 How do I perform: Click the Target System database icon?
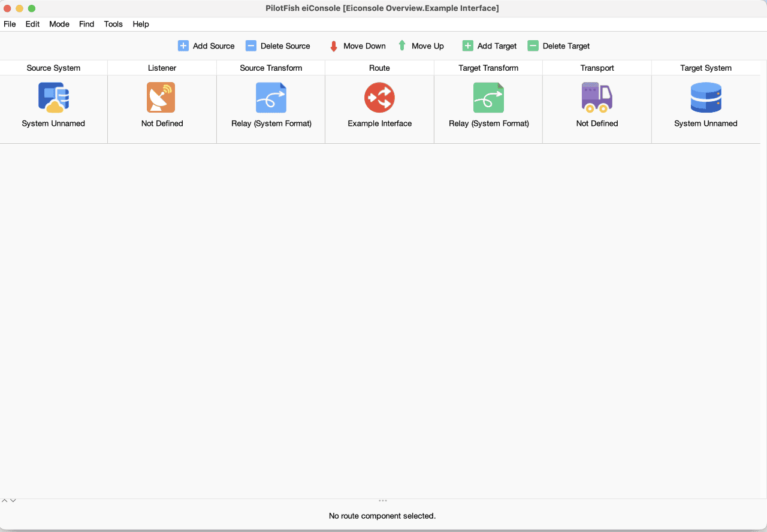tap(705, 98)
